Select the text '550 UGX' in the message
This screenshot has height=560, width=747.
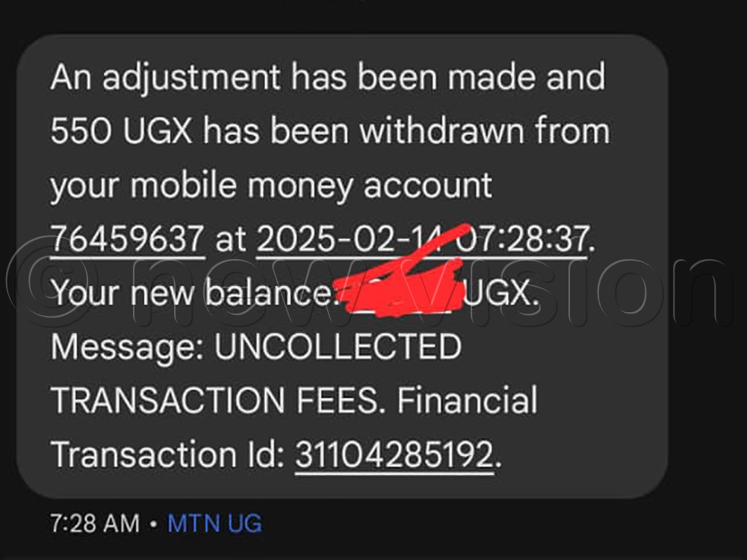[x=121, y=131]
